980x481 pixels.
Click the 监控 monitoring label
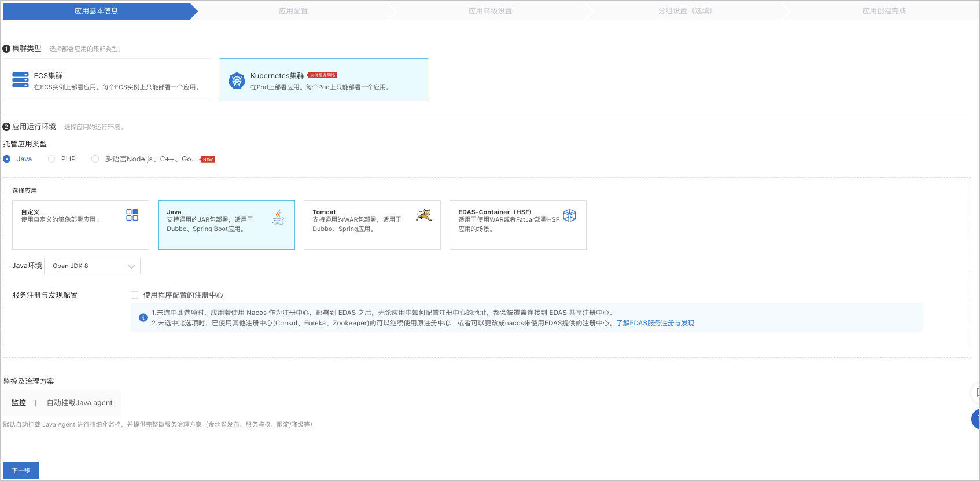[x=19, y=403]
